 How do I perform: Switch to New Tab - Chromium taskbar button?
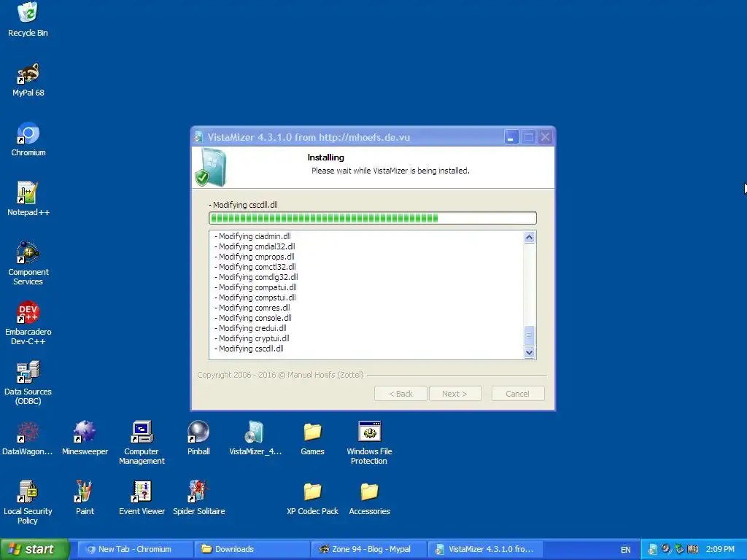[x=135, y=549]
